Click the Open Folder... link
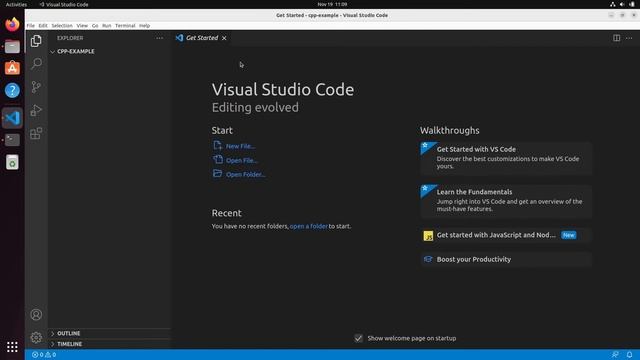 (246, 174)
